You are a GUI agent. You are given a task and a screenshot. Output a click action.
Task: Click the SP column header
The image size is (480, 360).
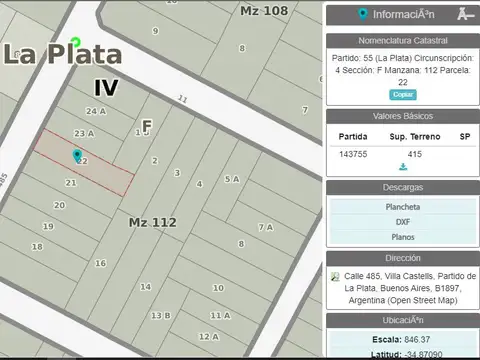click(465, 137)
